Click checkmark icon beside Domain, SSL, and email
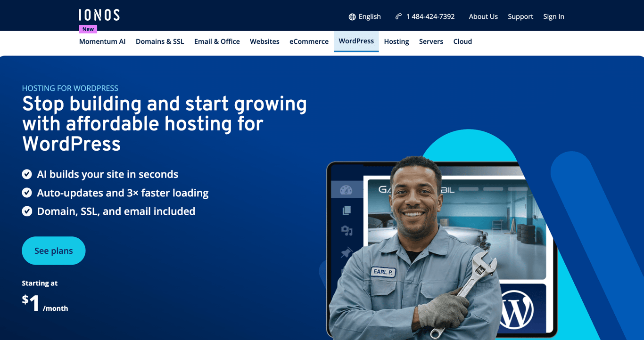Image resolution: width=644 pixels, height=340 pixels. point(27,211)
